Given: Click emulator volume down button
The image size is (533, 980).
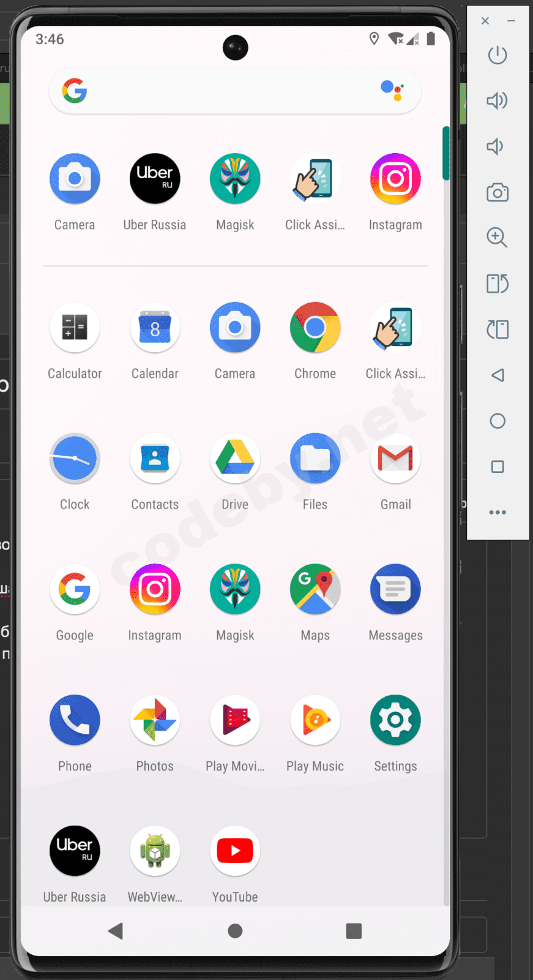Looking at the screenshot, I should pyautogui.click(x=495, y=146).
